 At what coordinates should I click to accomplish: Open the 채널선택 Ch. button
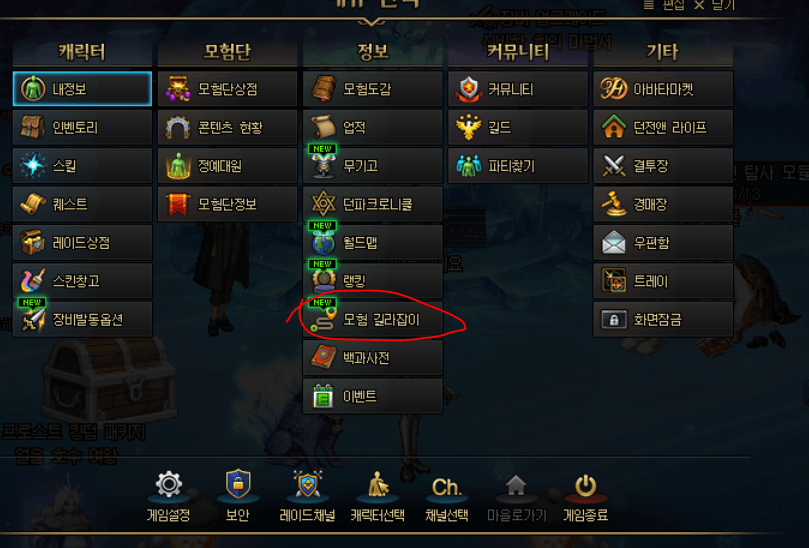(447, 499)
